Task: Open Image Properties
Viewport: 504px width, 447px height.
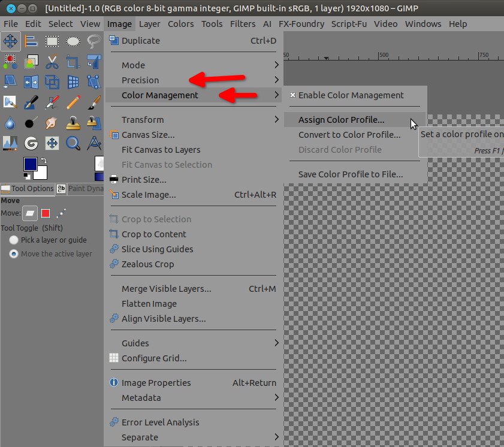Action: [x=194, y=382]
